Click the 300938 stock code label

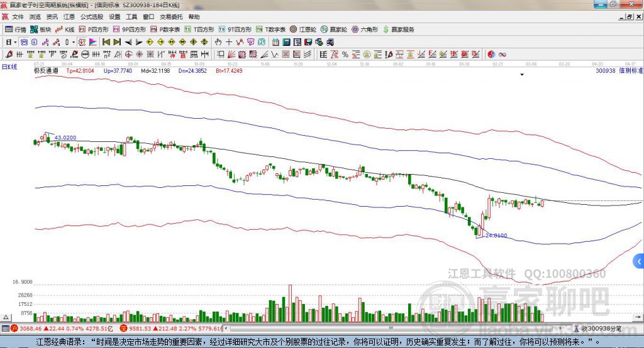606,70
